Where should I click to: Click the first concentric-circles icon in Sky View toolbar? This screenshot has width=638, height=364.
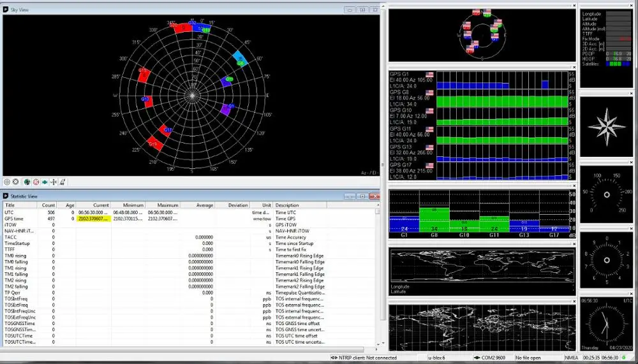pos(7,182)
